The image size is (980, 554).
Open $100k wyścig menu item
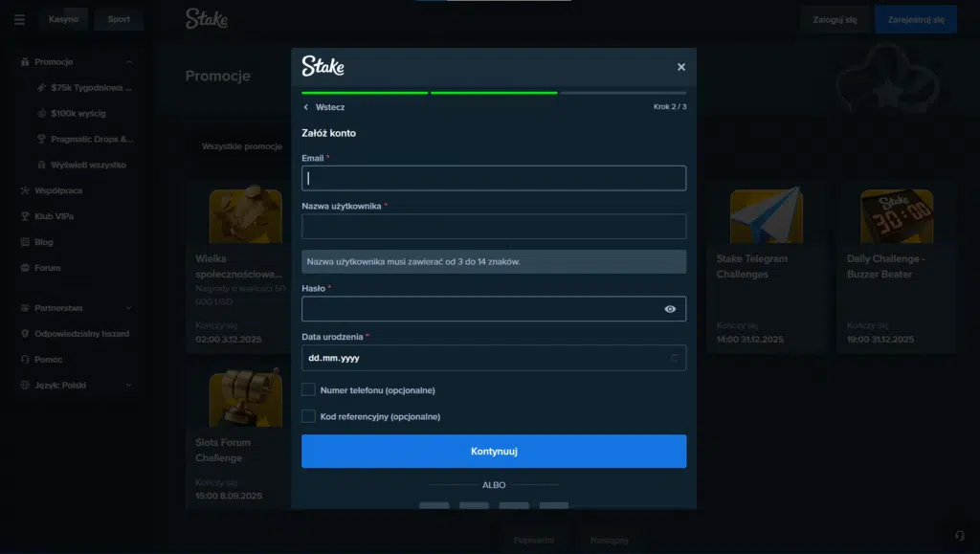78,113
